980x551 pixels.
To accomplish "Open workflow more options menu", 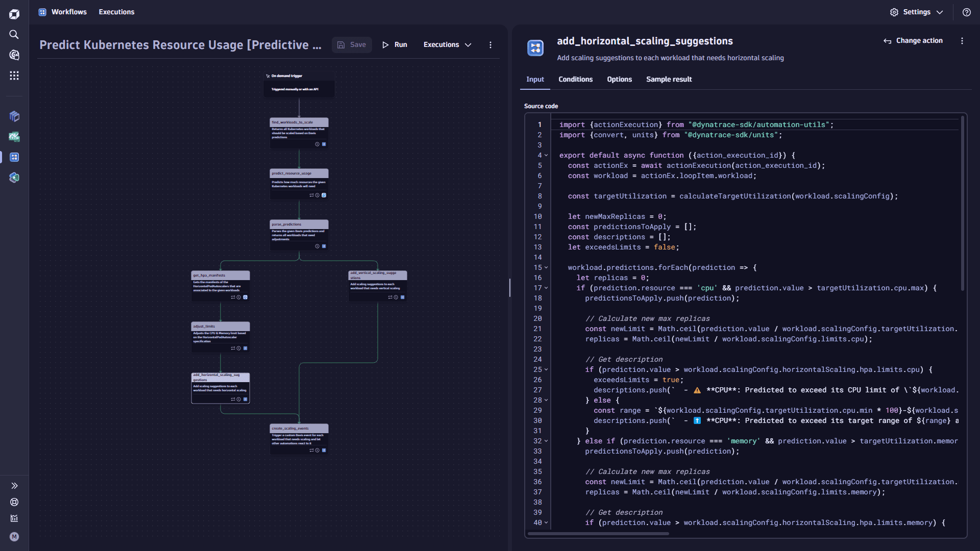I will pos(491,45).
